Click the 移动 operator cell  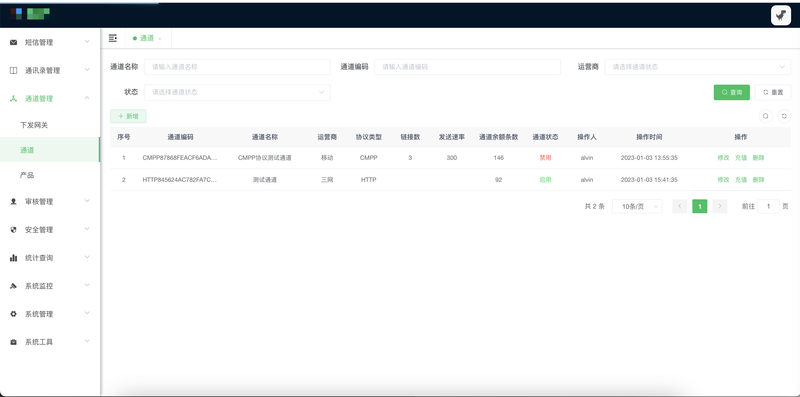[x=327, y=158]
